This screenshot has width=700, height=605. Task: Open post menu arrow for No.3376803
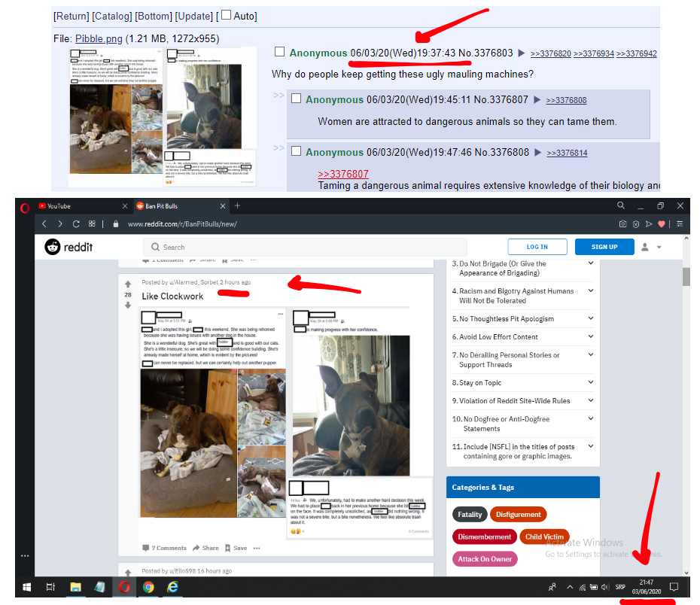(x=521, y=53)
